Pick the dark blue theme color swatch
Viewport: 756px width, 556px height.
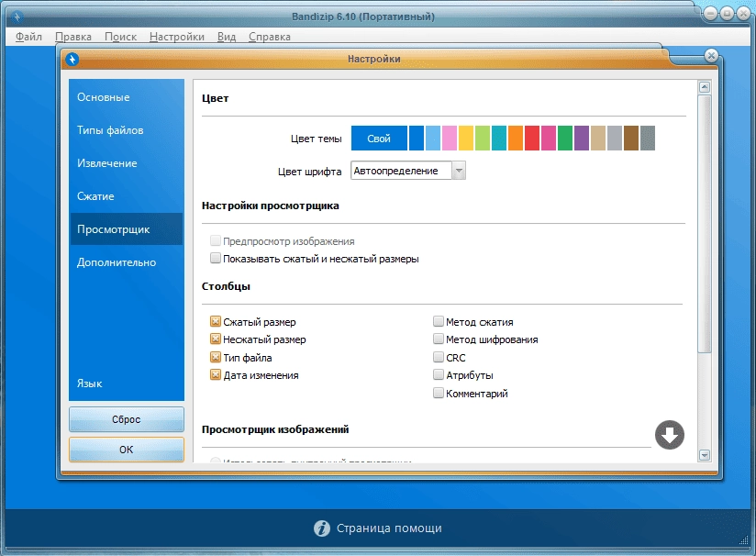[x=417, y=139]
